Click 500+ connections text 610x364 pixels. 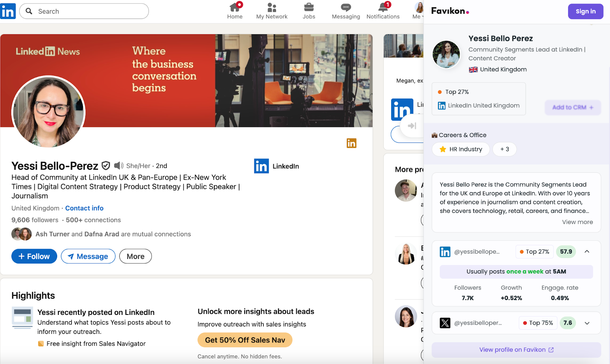click(x=93, y=220)
